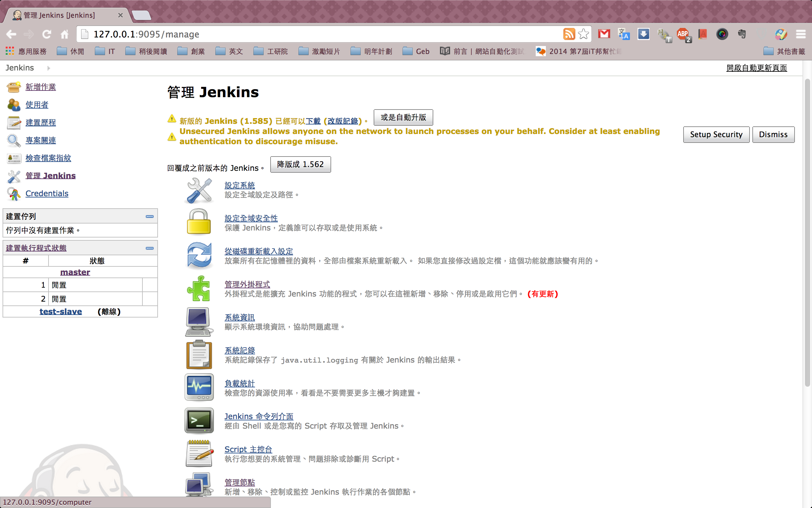Image resolution: width=812 pixels, height=508 pixels.
Task: Click the 專案關連 magnifier icon
Action: pyautogui.click(x=14, y=140)
